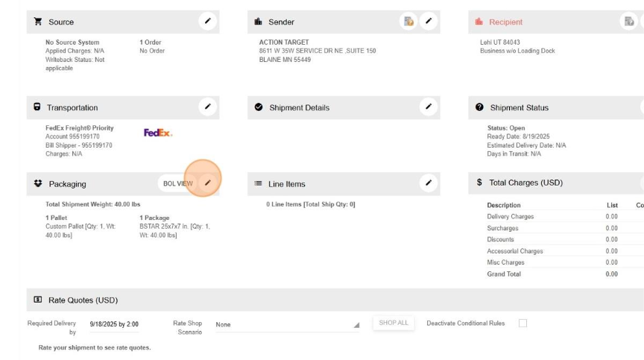This screenshot has width=644, height=360.
Task: Open the Sender address book icon
Action: tap(408, 22)
